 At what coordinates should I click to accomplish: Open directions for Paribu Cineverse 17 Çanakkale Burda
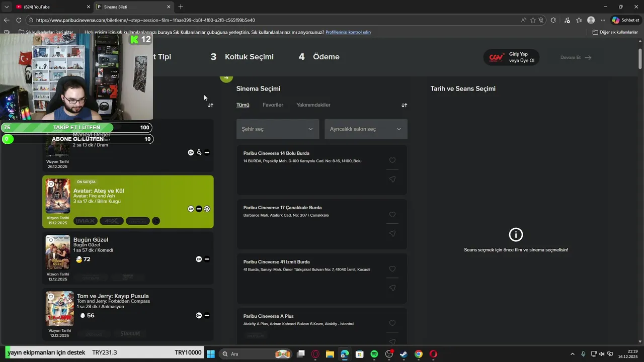(x=392, y=234)
